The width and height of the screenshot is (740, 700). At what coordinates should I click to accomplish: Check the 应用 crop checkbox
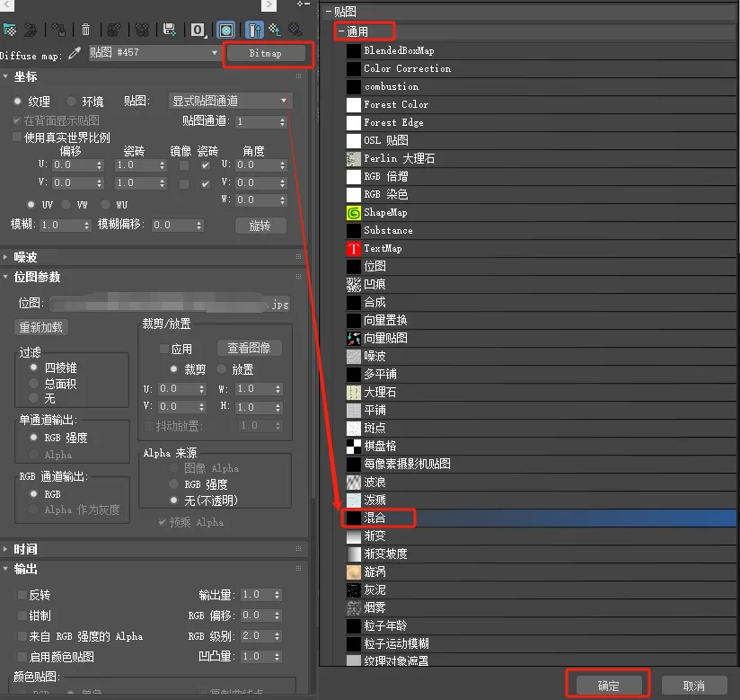pyautogui.click(x=164, y=349)
